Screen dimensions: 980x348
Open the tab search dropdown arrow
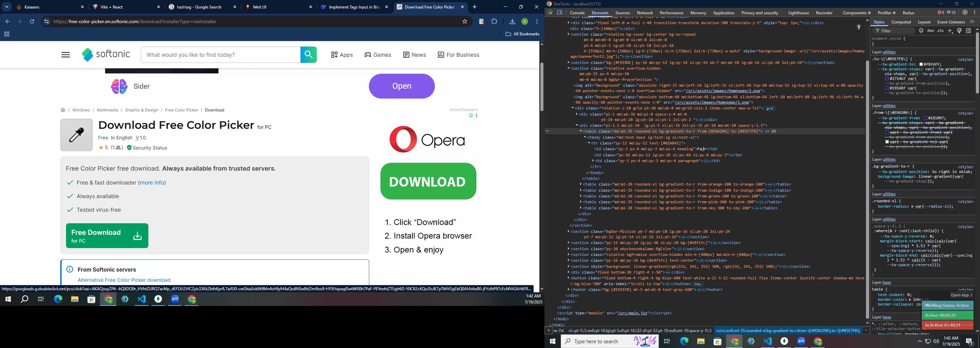pos(6,7)
